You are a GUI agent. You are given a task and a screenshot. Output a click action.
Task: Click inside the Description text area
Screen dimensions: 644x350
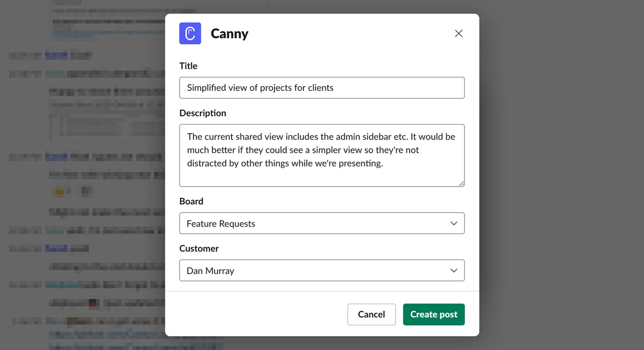[322, 155]
